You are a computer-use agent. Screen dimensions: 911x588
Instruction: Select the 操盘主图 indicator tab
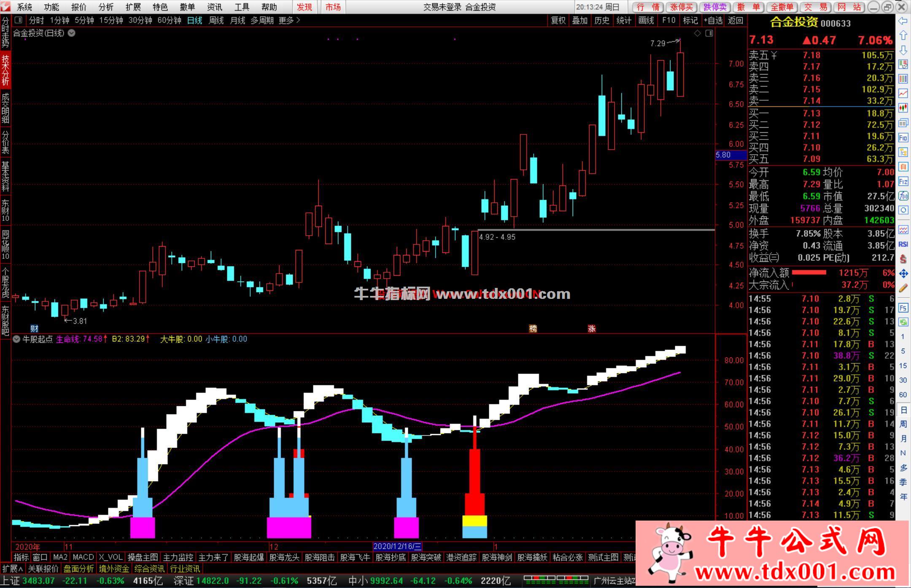tap(143, 557)
